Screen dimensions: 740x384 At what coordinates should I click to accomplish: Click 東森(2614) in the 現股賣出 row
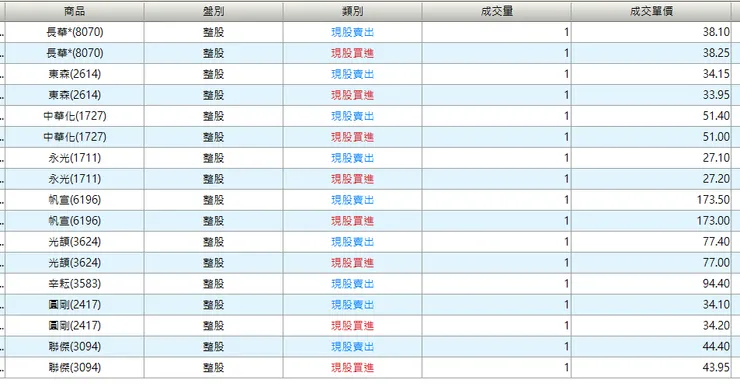(75, 74)
